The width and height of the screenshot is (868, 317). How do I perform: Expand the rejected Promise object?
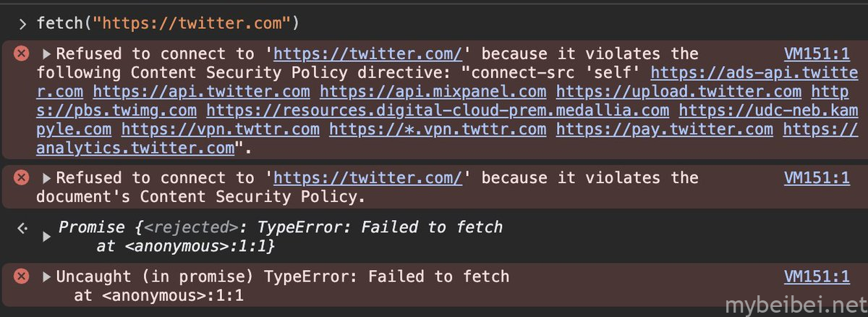(48, 237)
